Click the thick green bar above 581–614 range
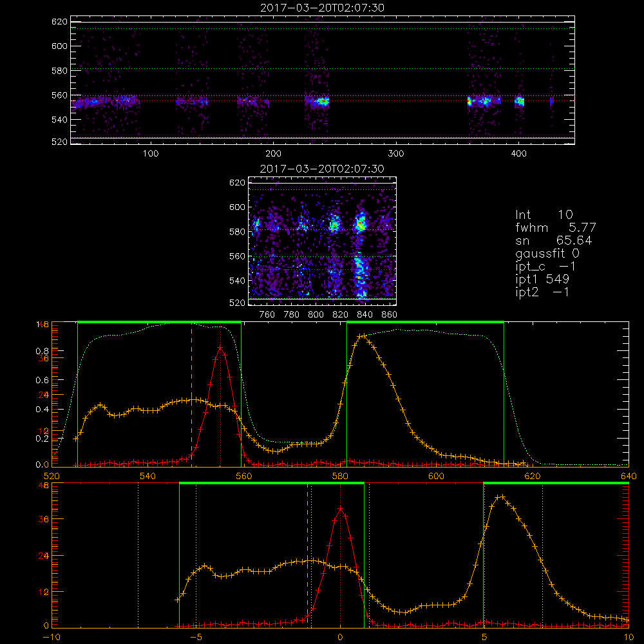This screenshot has height=644, width=644. click(x=425, y=322)
